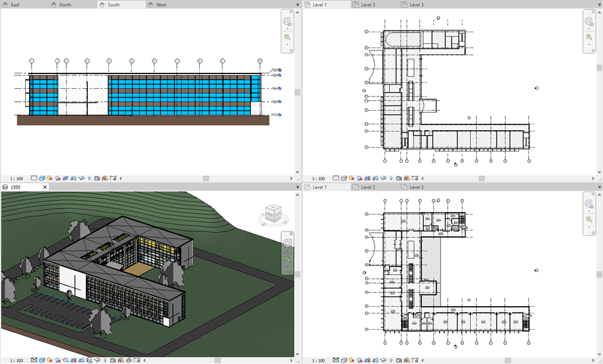Screen dimensions: 603x364
Task: Click the Zoom in Region icon in the South elevation view
Action: [287, 37]
